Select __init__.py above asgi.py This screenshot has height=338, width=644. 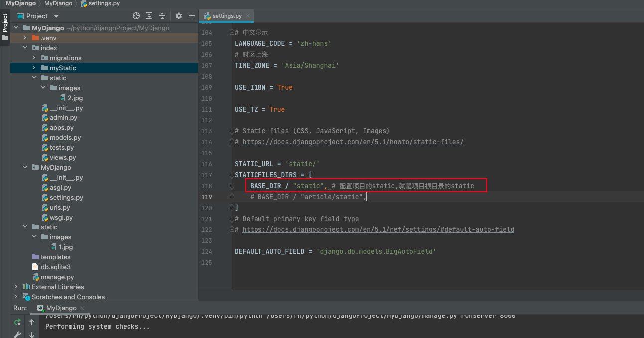[x=62, y=177]
